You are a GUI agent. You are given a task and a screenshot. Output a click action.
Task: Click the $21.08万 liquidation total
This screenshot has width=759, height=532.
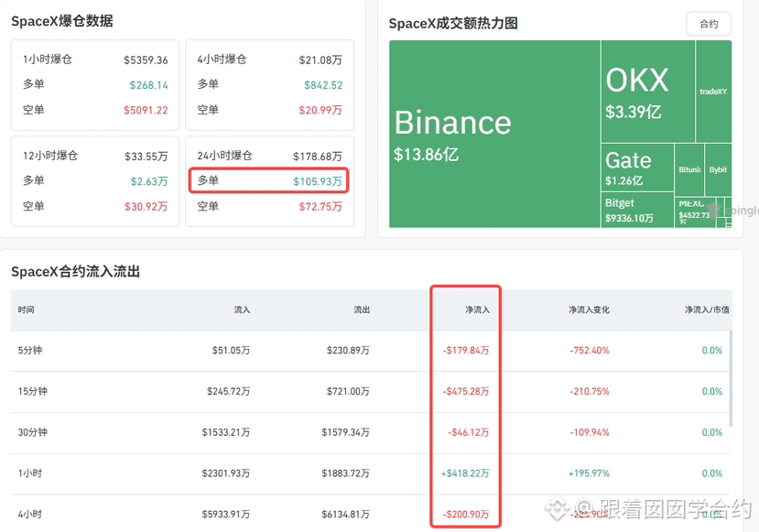click(320, 60)
